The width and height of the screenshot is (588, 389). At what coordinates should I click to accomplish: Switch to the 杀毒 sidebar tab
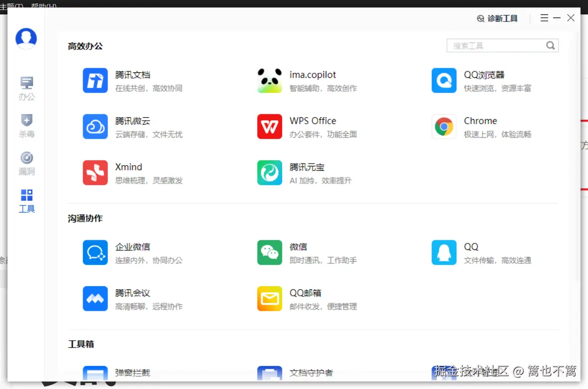click(x=26, y=126)
